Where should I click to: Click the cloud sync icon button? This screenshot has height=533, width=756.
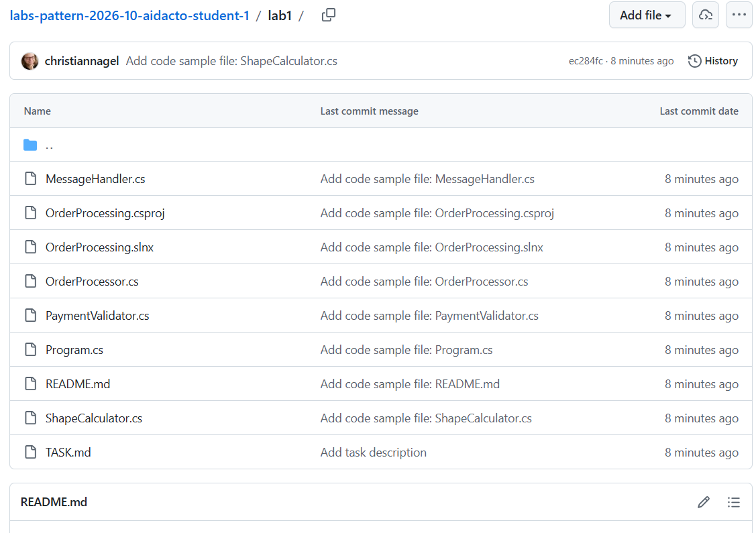pyautogui.click(x=706, y=15)
